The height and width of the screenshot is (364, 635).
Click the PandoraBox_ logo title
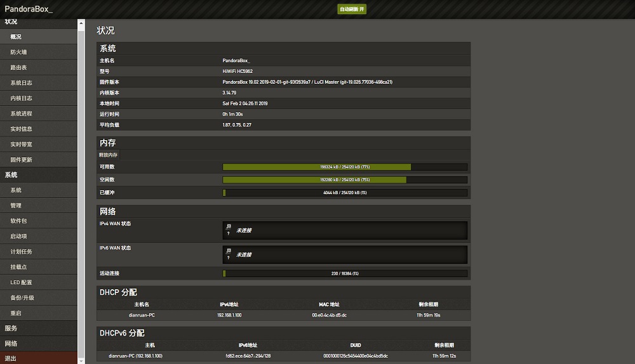[29, 8]
